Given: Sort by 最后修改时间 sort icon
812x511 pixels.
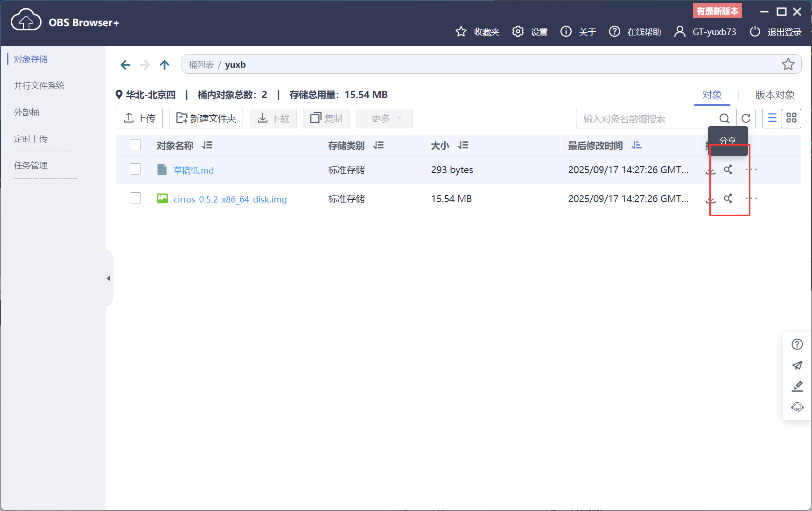Looking at the screenshot, I should coord(637,145).
